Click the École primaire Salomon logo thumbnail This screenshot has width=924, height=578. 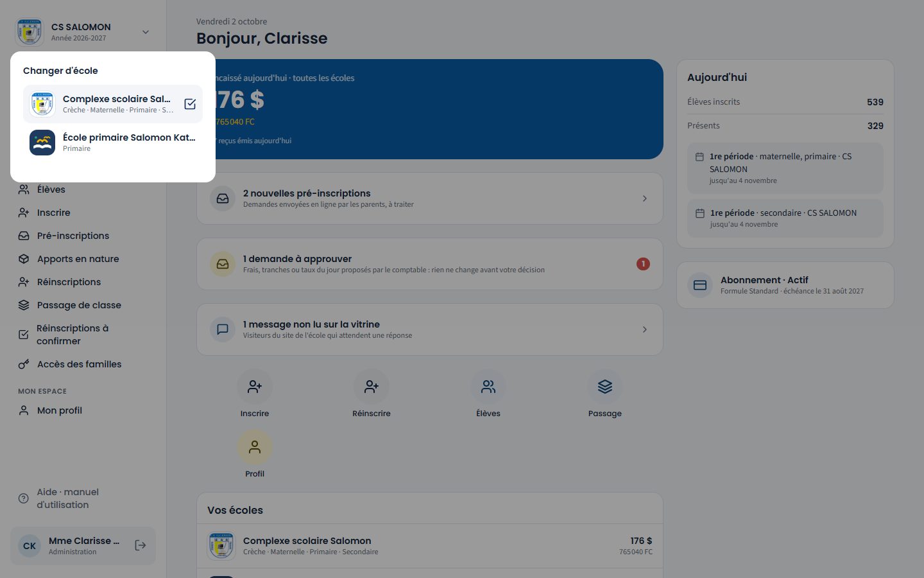point(42,143)
